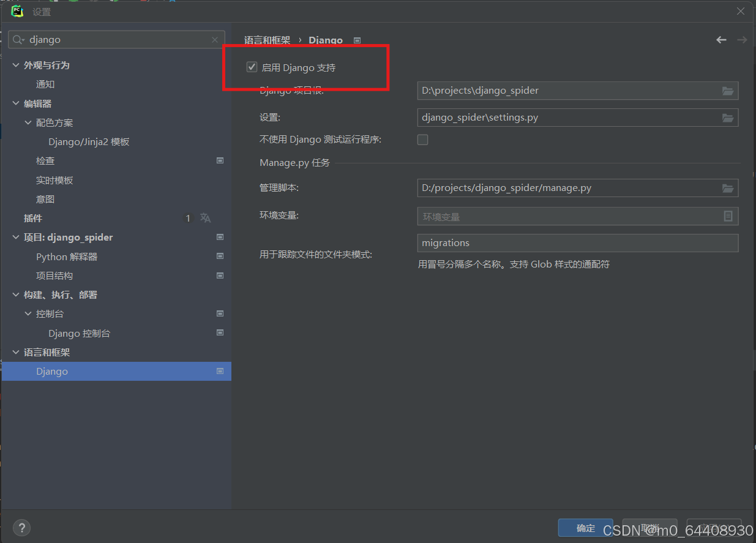Select 意图 in the tree
Viewport: 756px width, 543px height.
pyautogui.click(x=45, y=199)
